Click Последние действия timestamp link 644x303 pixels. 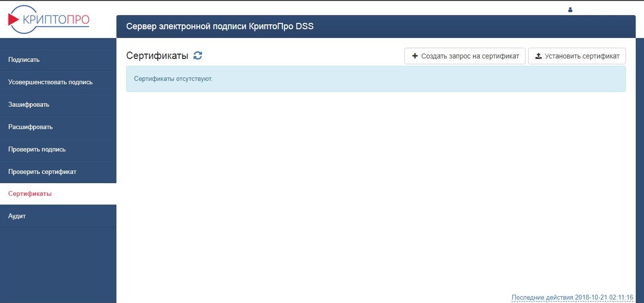click(572, 297)
